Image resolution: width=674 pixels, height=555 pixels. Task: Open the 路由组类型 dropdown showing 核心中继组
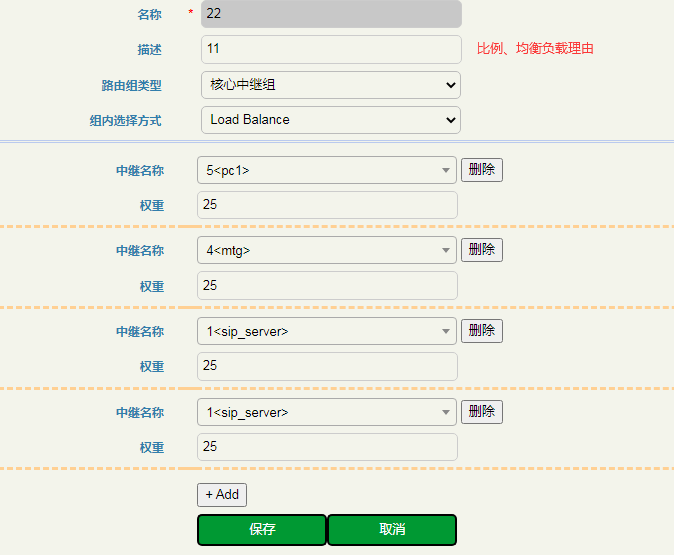(x=330, y=85)
